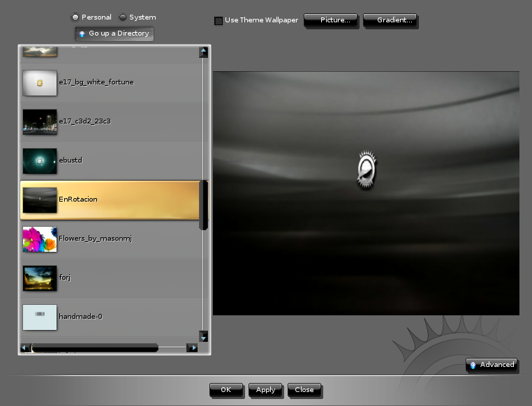Open the Advanced settings

point(492,365)
